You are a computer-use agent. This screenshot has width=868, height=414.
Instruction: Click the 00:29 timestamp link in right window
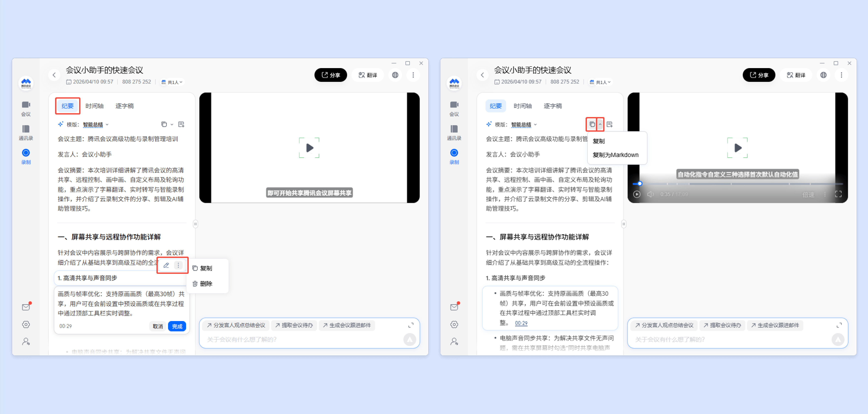(x=521, y=323)
